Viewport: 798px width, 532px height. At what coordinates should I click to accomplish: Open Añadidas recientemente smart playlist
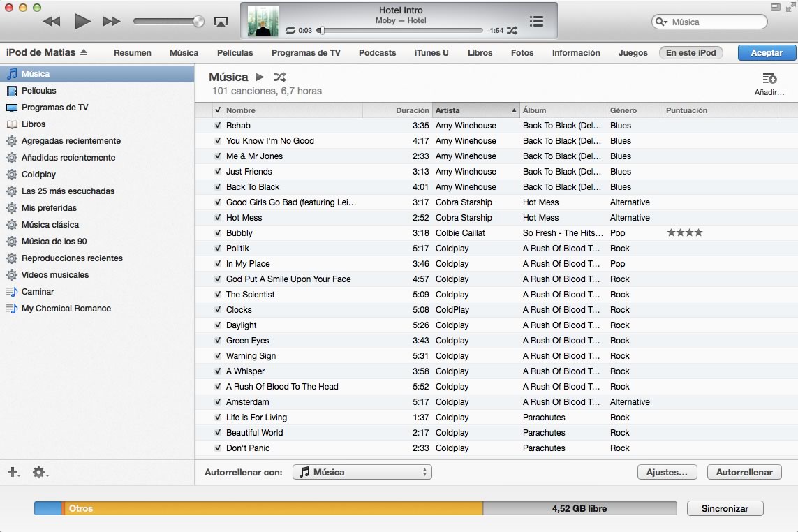point(97,158)
